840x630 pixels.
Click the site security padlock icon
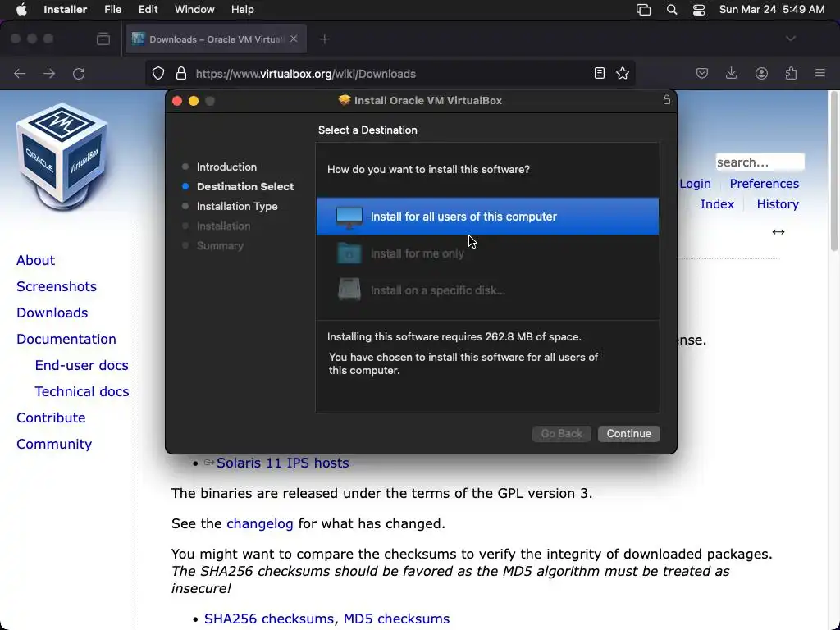(181, 73)
